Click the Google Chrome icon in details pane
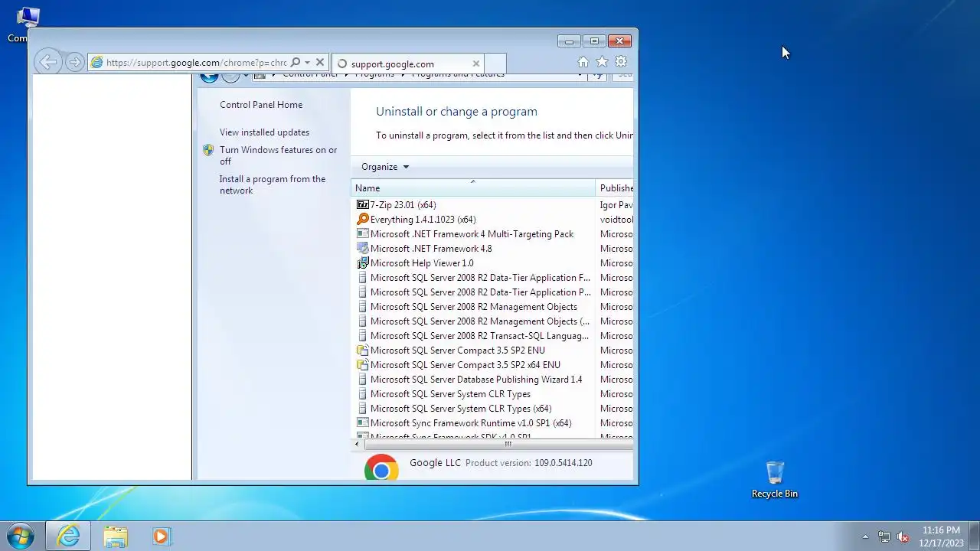Image resolution: width=980 pixels, height=551 pixels. 381,467
